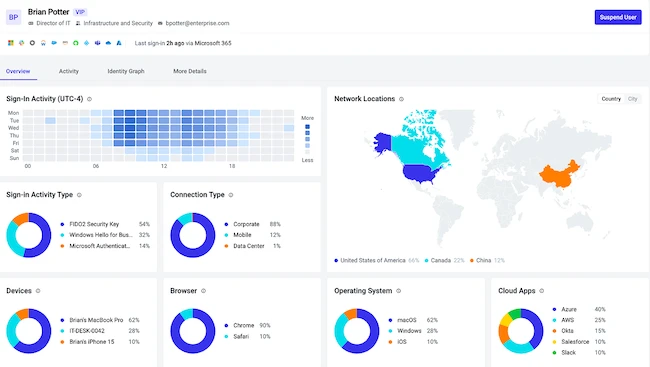Switch map view to City
The height and width of the screenshot is (367, 650).
click(632, 99)
